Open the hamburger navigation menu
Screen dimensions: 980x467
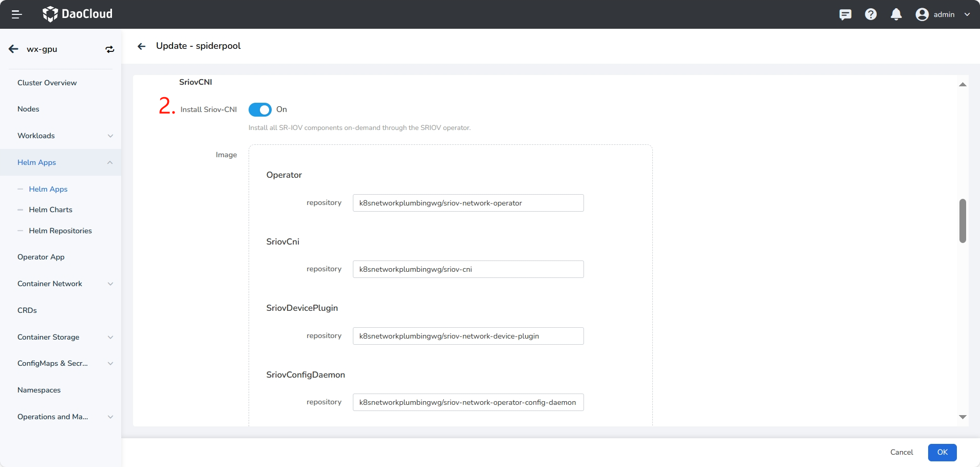16,14
